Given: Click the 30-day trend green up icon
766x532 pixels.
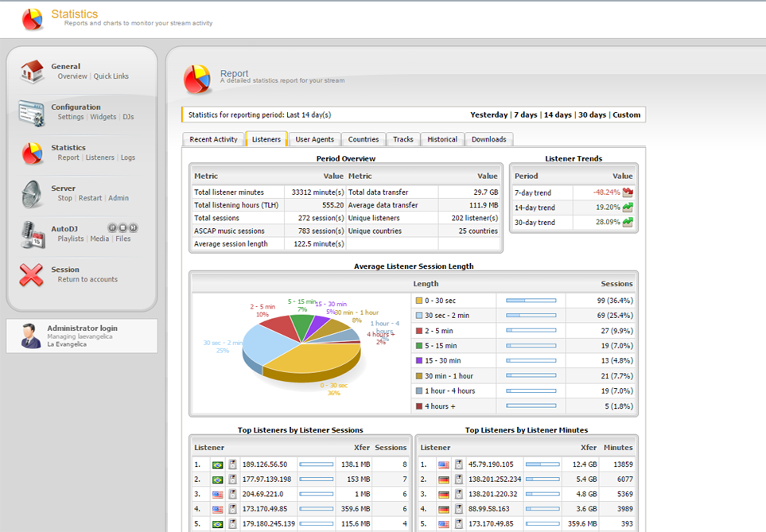Looking at the screenshot, I should (628, 222).
